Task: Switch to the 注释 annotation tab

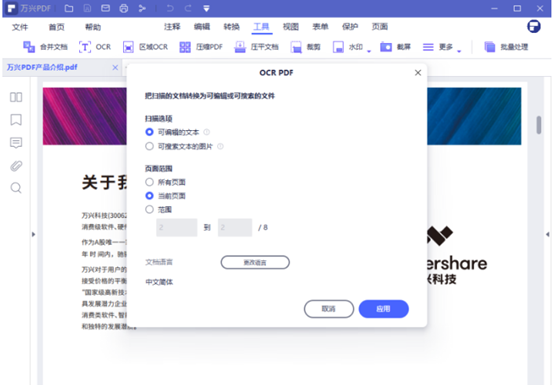Action: click(x=172, y=27)
